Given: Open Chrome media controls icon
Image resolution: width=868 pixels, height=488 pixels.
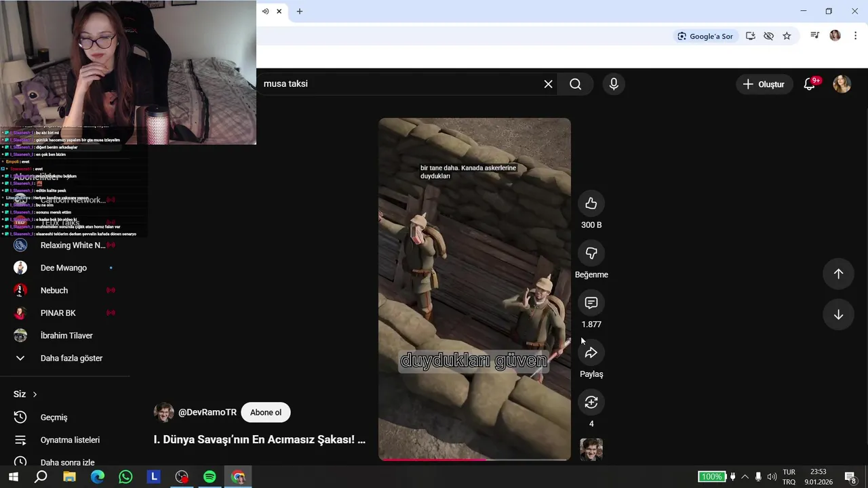Looking at the screenshot, I should tap(815, 36).
